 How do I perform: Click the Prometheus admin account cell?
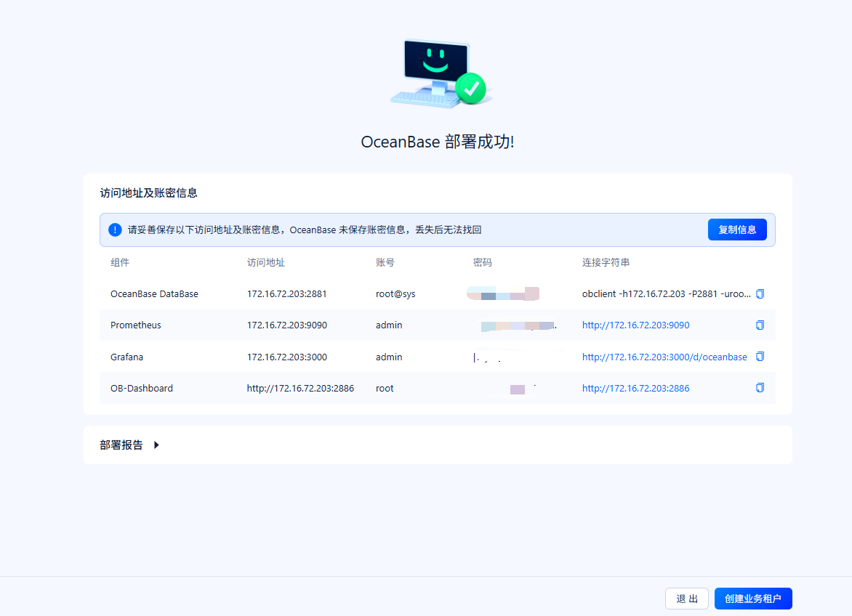(x=389, y=325)
